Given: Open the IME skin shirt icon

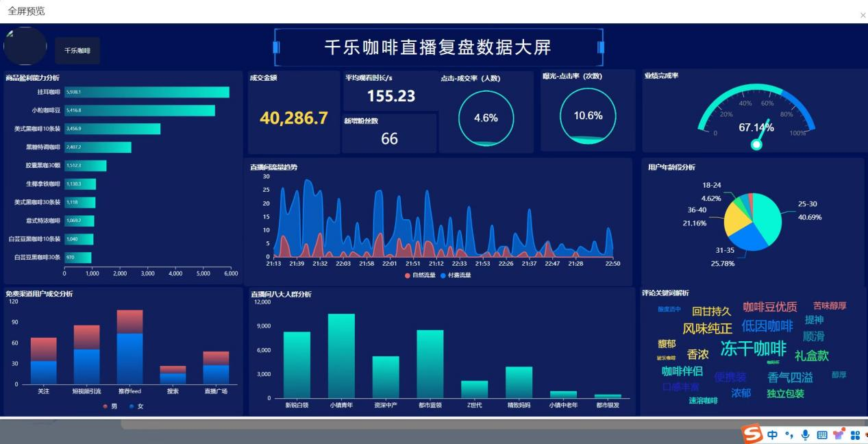Looking at the screenshot, I should [839, 434].
